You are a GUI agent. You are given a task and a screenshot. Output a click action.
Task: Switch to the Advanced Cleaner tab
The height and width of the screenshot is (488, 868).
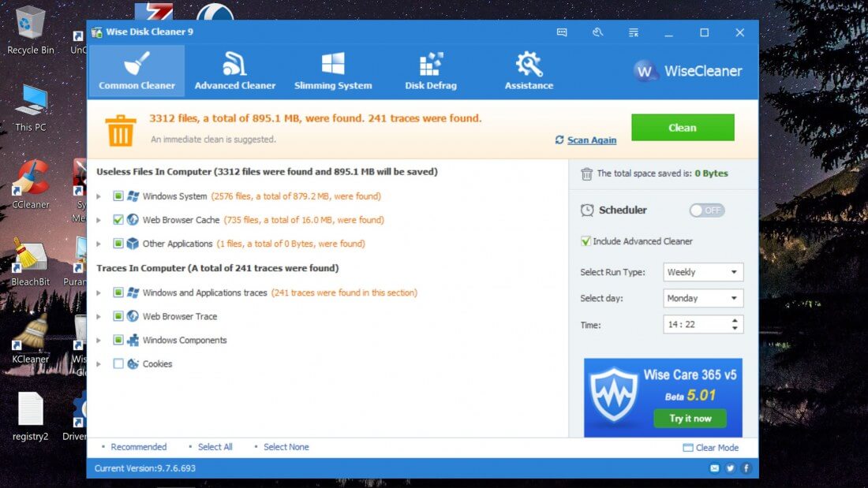click(x=234, y=71)
